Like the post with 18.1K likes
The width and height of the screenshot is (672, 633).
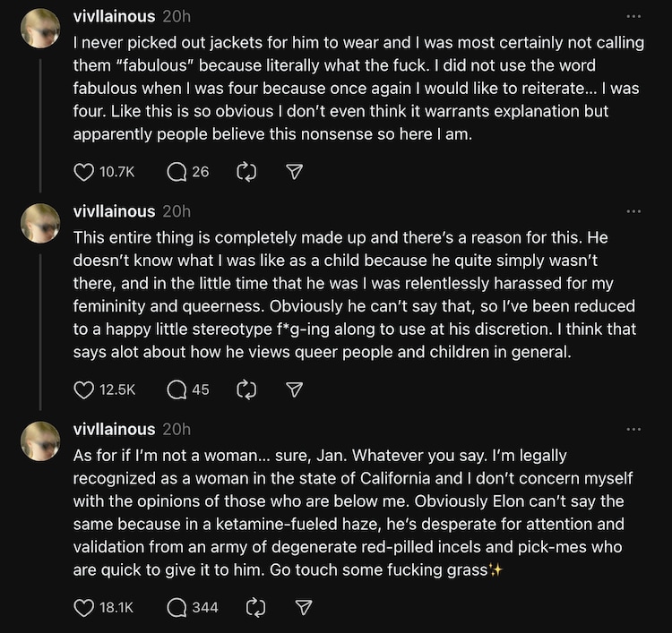[x=83, y=608]
